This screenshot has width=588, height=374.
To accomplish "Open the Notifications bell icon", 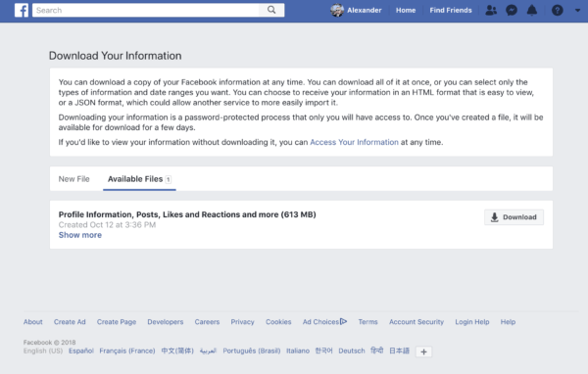I will pyautogui.click(x=532, y=10).
